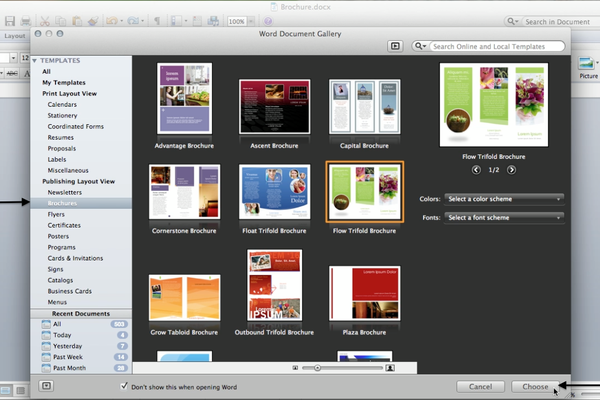Image resolution: width=600 pixels, height=400 pixels.
Task: Click small thumbnail size icon
Action: coord(295,368)
